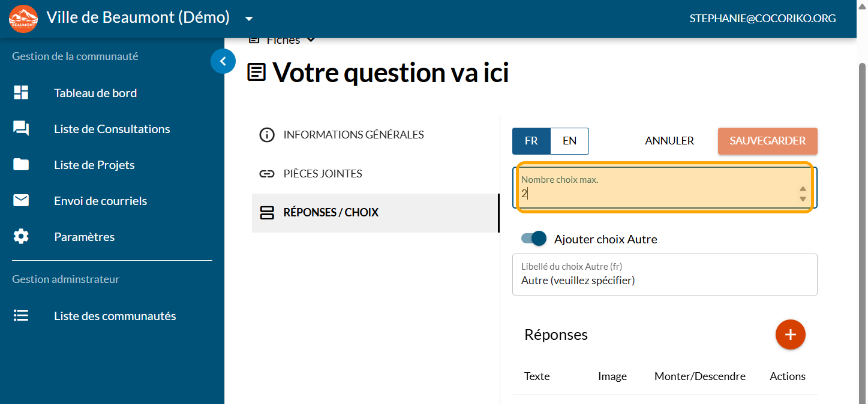868x404 pixels.
Task: Click the Sauvegarder button
Action: tap(767, 141)
